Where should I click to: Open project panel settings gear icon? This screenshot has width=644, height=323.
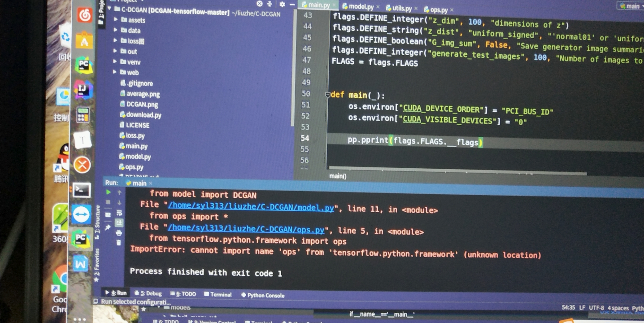282,4
